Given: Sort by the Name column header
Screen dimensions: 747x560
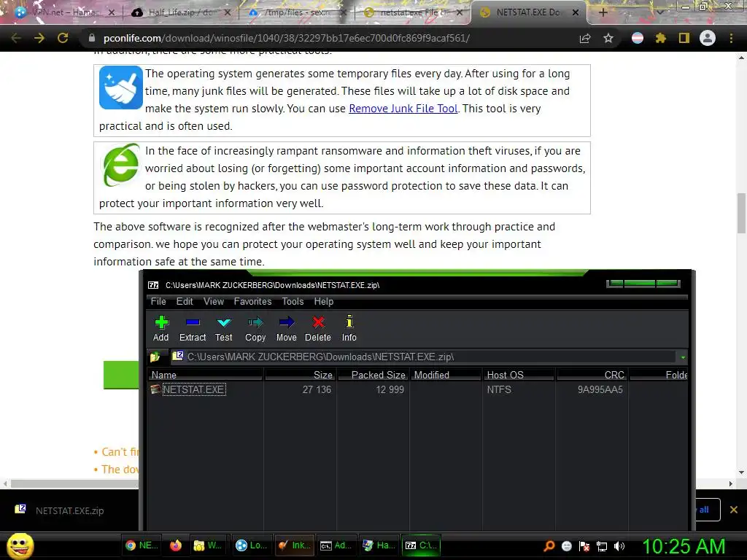Looking at the screenshot, I should [x=205, y=376].
